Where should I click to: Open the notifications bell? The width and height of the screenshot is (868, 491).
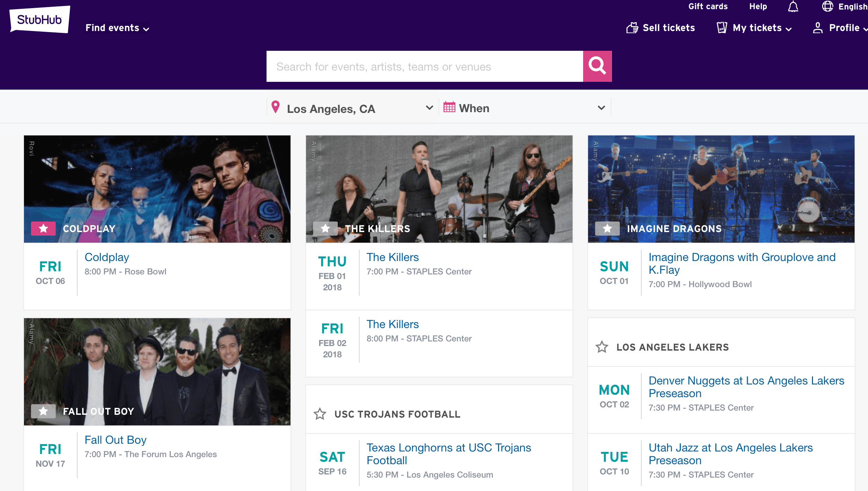click(793, 7)
